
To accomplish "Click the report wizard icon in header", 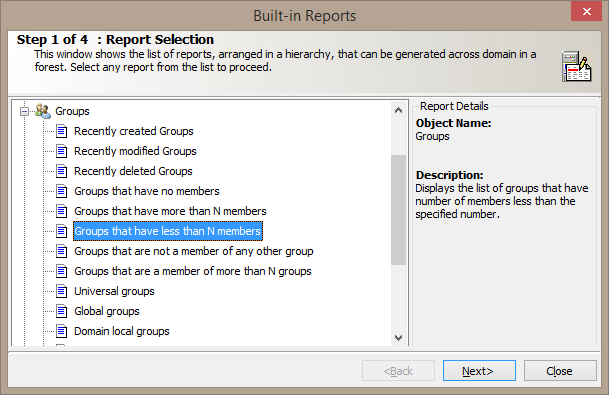I will point(577,66).
